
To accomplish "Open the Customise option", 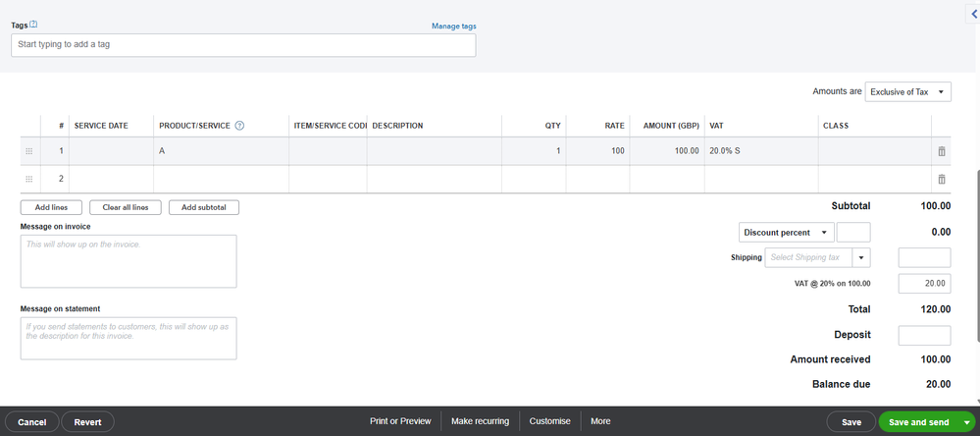I will 550,421.
